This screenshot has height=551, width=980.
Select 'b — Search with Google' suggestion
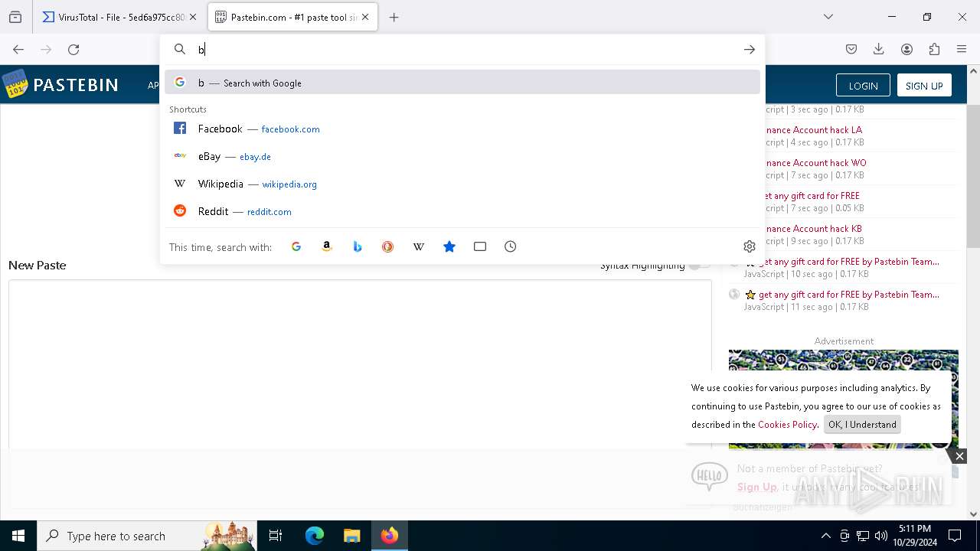point(462,83)
